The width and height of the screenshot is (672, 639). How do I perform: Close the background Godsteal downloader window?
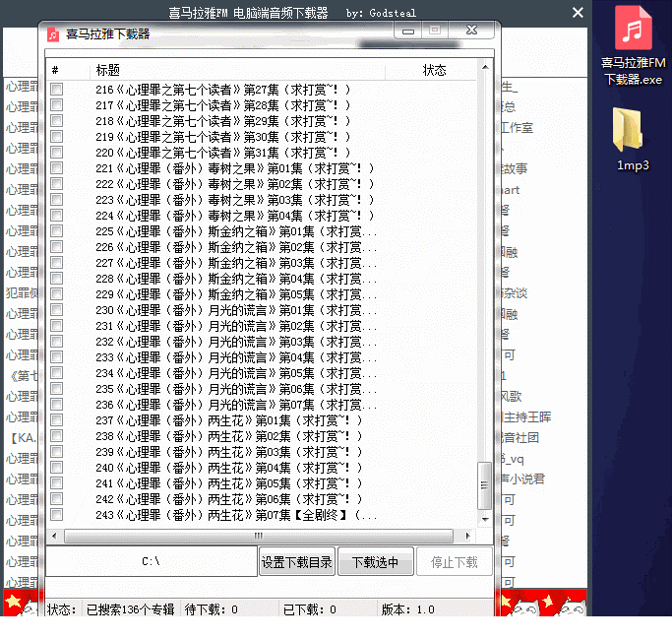click(x=578, y=13)
